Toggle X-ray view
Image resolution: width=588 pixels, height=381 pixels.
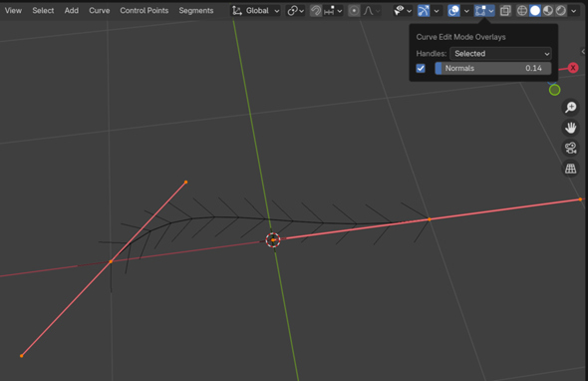point(505,11)
